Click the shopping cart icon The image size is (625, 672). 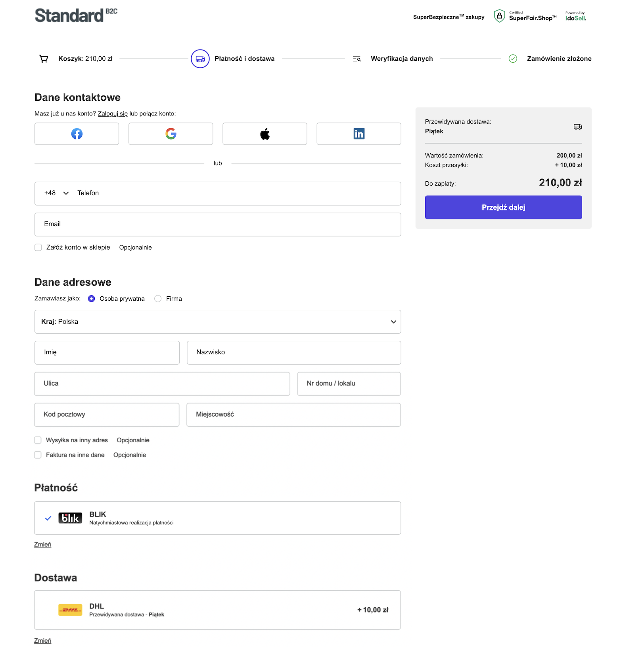tap(44, 59)
